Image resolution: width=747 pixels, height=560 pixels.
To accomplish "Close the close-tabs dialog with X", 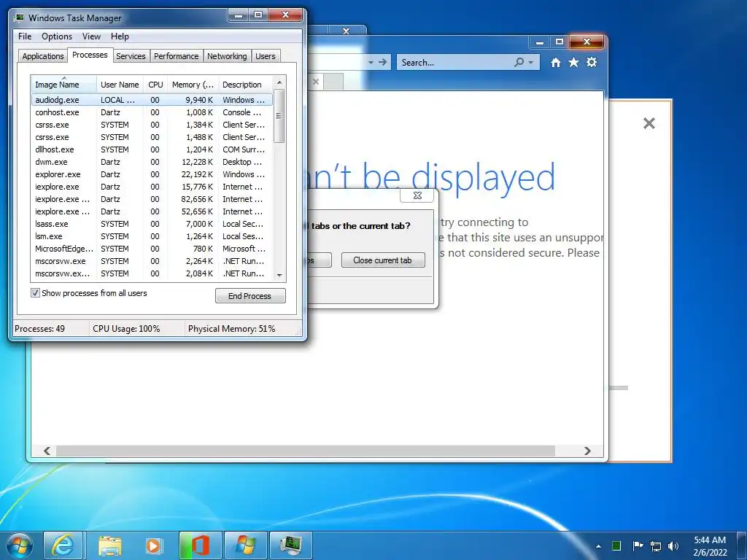I will click(417, 195).
